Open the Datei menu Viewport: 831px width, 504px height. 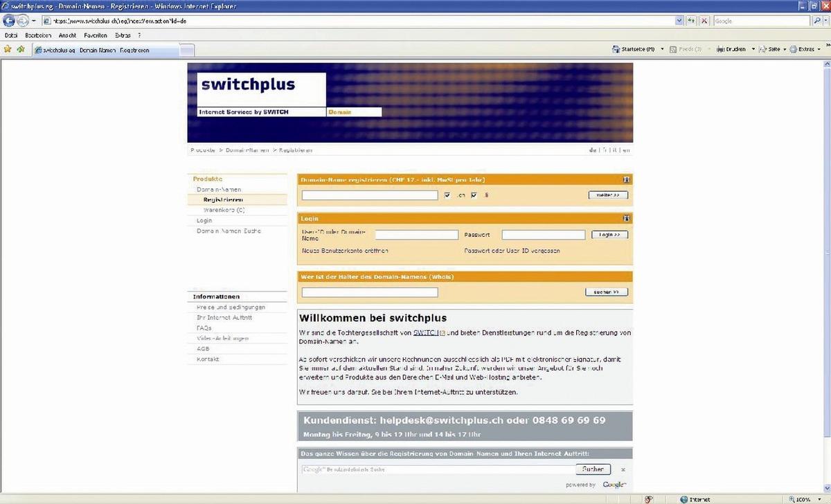(x=11, y=35)
